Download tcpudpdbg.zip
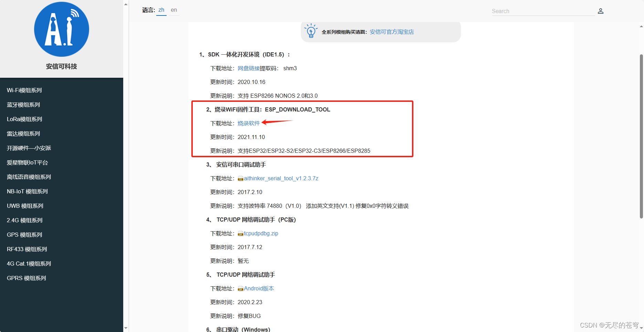 (261, 233)
